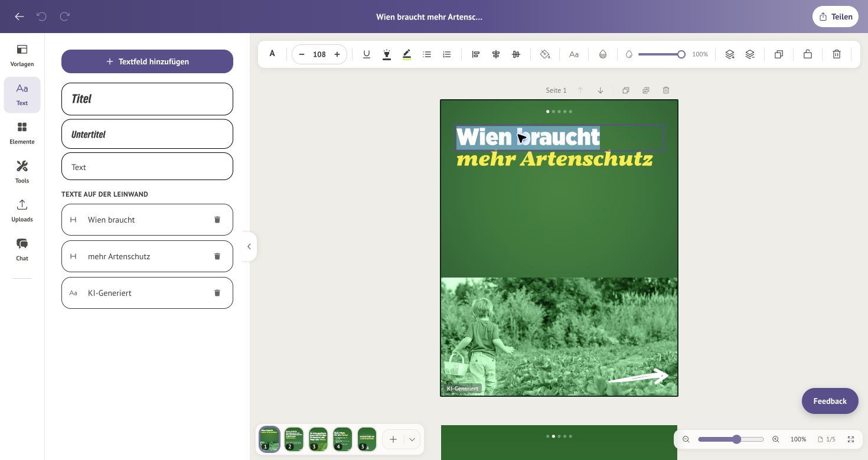868x460 pixels.
Task: Add a Titel text style
Action: [x=147, y=99]
